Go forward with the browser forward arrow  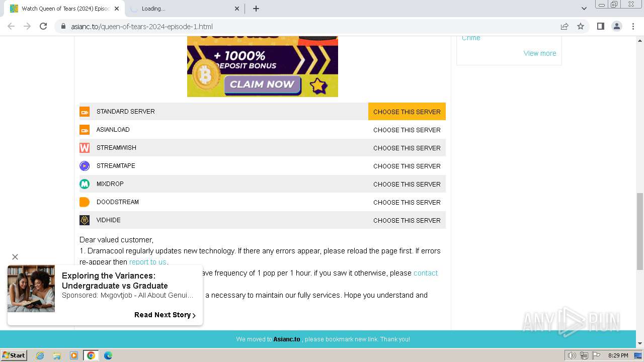[x=27, y=26]
